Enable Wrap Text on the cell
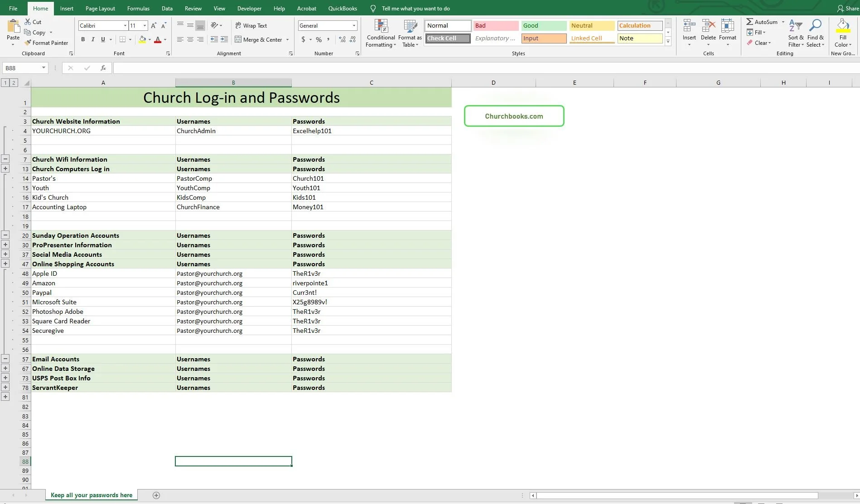Viewport: 860px width, 504px height. point(251,25)
